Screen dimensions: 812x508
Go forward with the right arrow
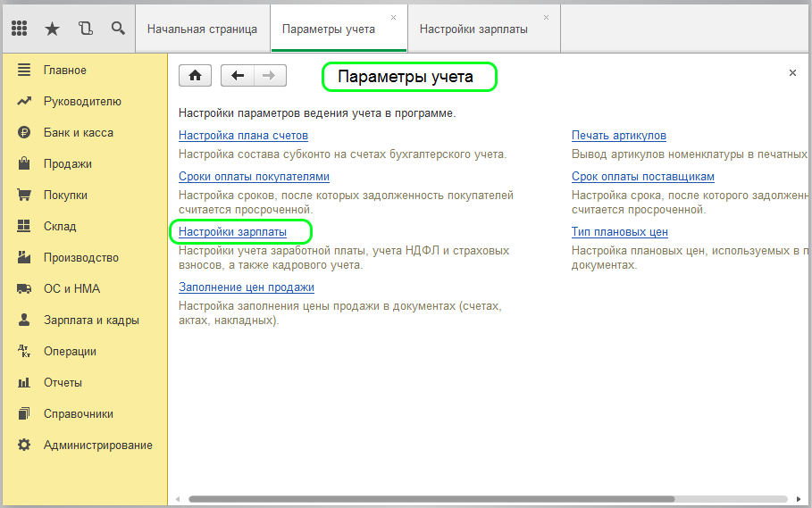(269, 76)
